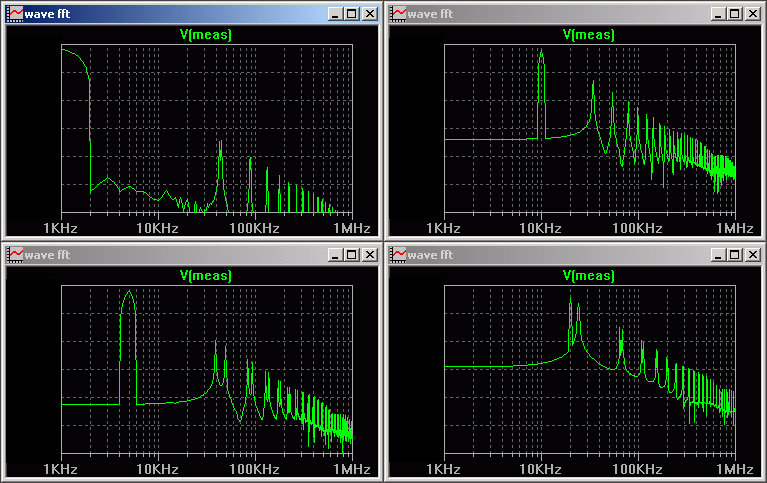Image resolution: width=767 pixels, height=483 pixels.
Task: Click the waveform icon of bottom-left window
Action: coord(15,254)
